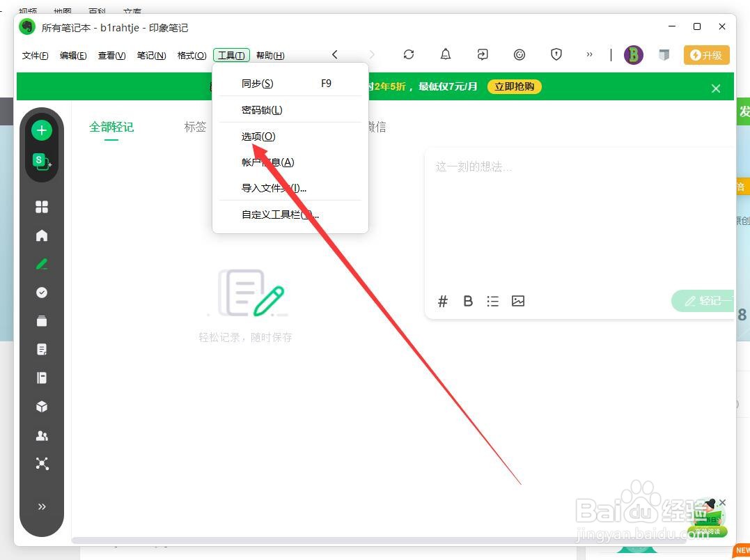Insert a bulleted list icon
The image size is (750, 560).
(492, 301)
